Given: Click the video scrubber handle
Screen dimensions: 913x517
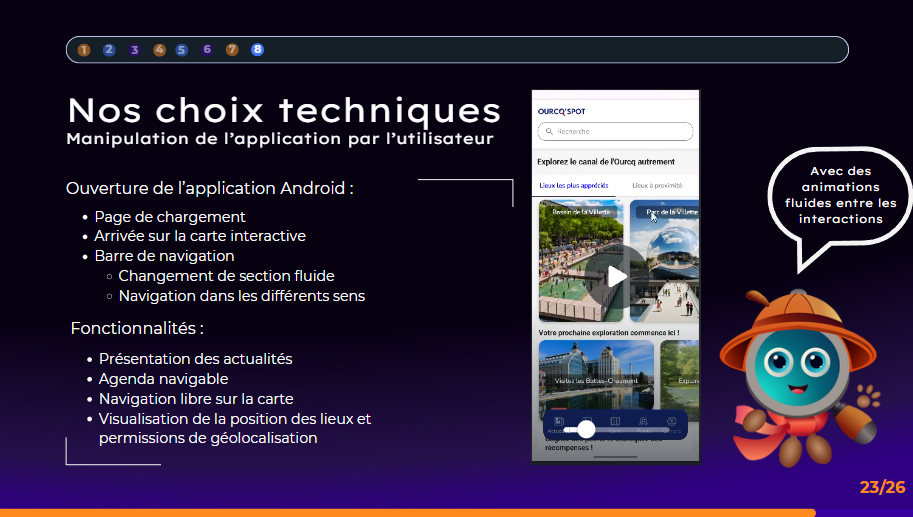Looking at the screenshot, I should pyautogui.click(x=587, y=429).
